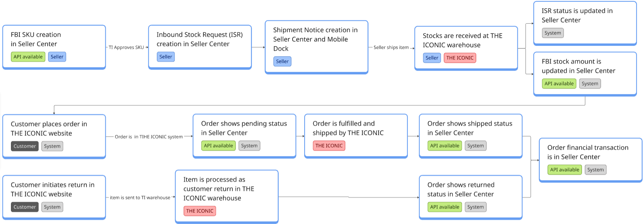Click the 'FBI SKU creation in Seller Center' box
The width and height of the screenshot is (644, 224).
[x=54, y=39]
